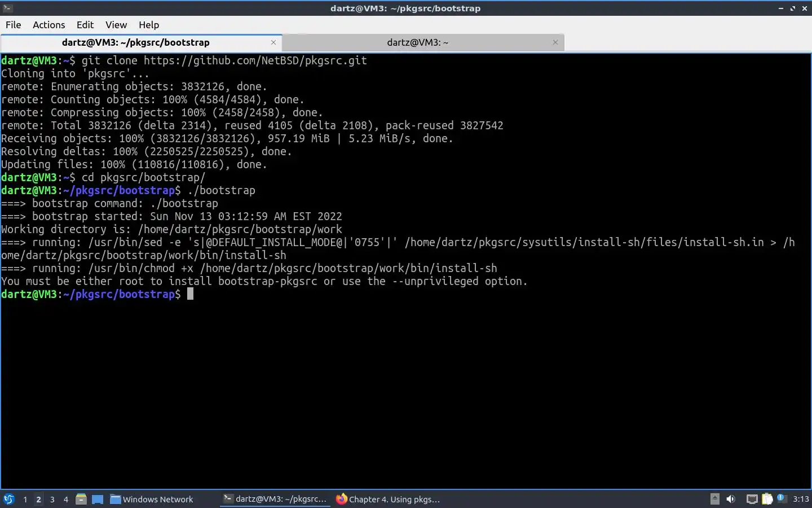Click the 'bootstrap started: Sun Nov 13' line

(x=171, y=216)
